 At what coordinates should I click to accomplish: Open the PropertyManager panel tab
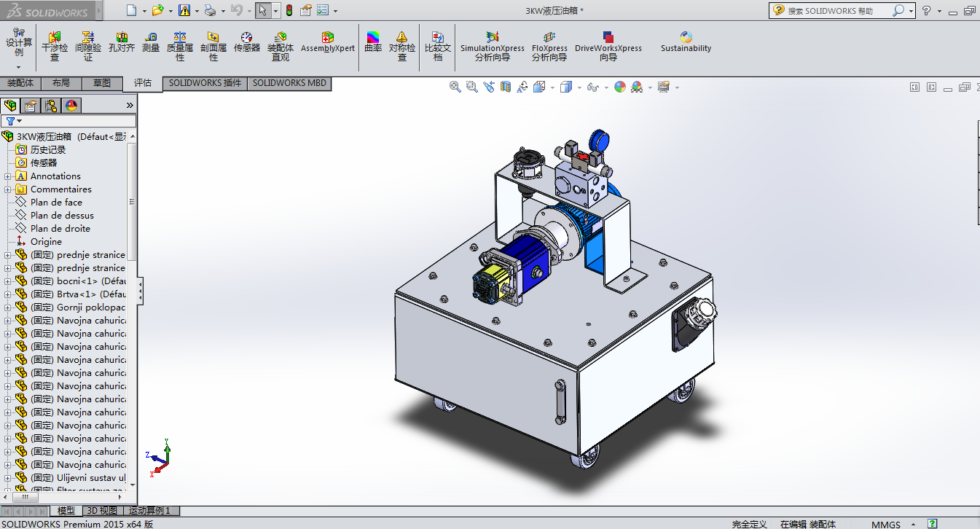30,106
